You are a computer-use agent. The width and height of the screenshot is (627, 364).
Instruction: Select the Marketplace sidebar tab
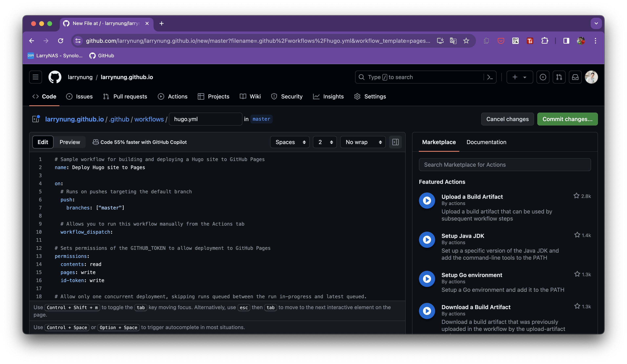click(439, 142)
